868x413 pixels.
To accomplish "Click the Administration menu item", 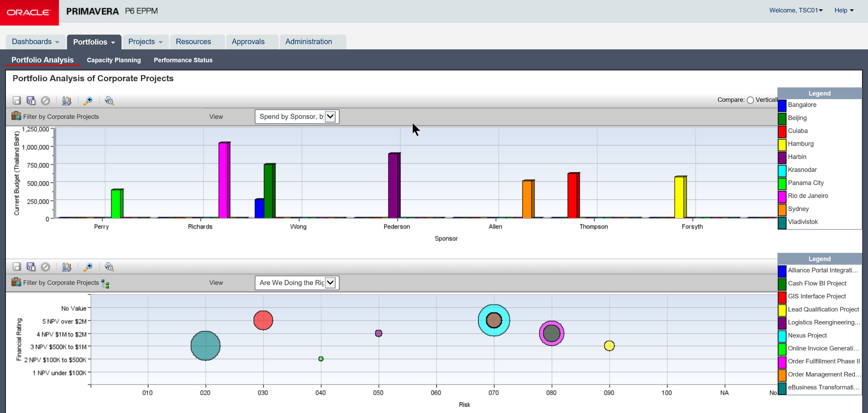I will click(308, 41).
